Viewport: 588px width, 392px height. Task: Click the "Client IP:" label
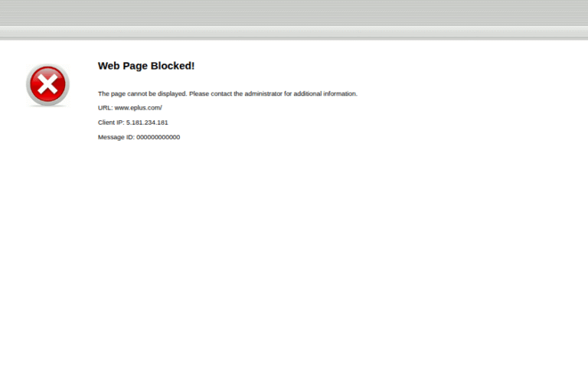coord(111,122)
